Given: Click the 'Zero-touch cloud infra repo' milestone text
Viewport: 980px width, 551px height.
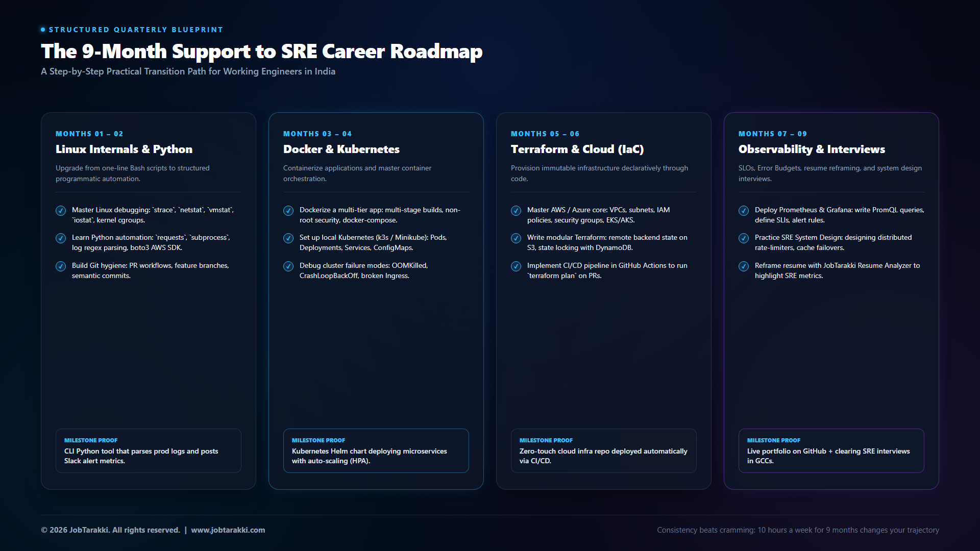Looking at the screenshot, I should [x=603, y=456].
